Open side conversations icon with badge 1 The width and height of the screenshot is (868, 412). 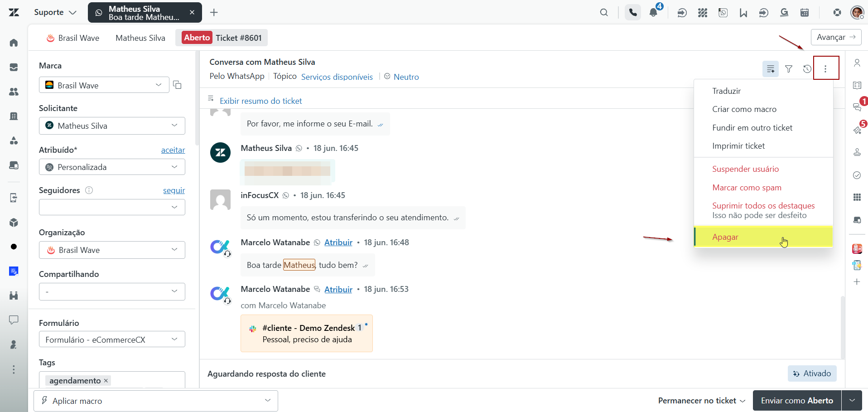(x=857, y=107)
